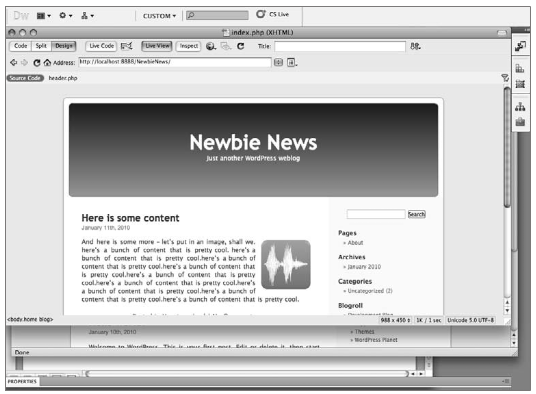Click the sidebar Search button
The height and width of the screenshot is (394, 536).
point(416,214)
